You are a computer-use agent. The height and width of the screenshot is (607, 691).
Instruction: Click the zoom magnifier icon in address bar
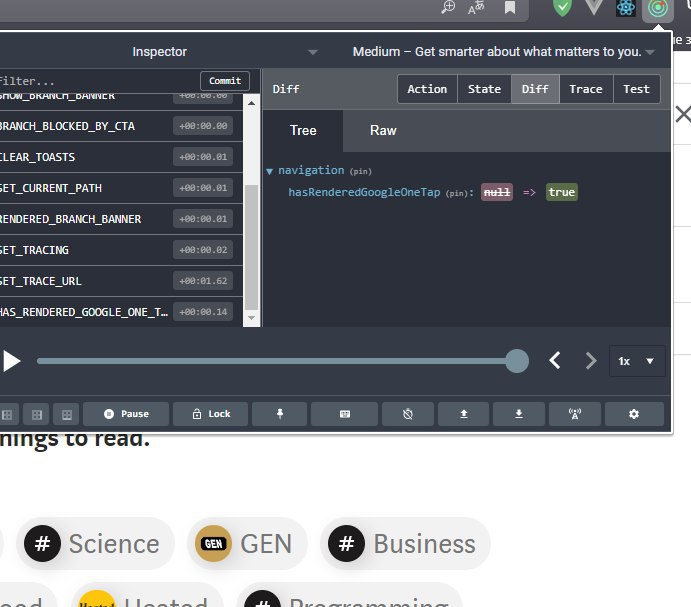[x=448, y=7]
